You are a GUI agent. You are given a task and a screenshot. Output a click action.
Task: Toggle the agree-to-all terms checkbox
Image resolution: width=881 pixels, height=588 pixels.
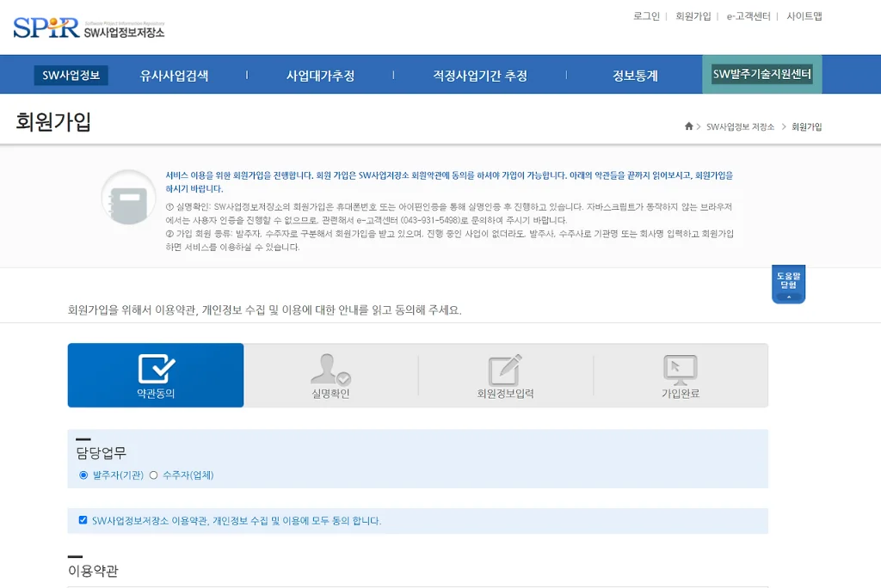point(83,520)
